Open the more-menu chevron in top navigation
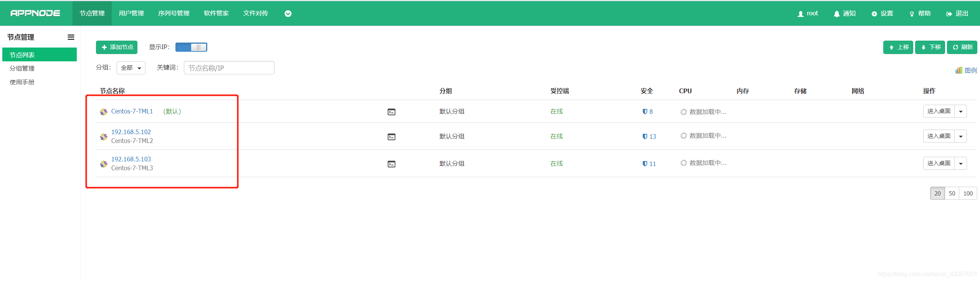The image size is (980, 281). tap(288, 14)
